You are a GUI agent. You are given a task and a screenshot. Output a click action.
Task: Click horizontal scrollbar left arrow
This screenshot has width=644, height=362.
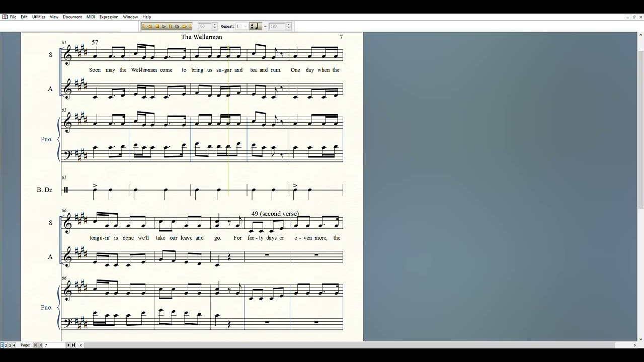coord(81,345)
